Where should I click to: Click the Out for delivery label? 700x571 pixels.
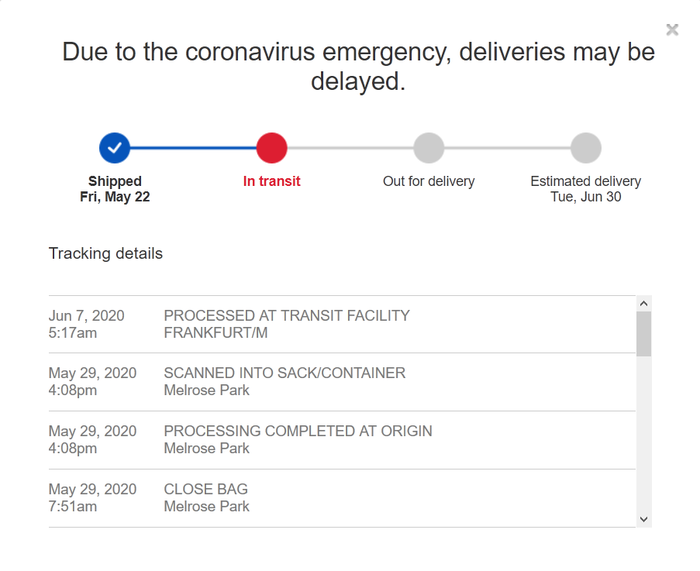coord(429,181)
